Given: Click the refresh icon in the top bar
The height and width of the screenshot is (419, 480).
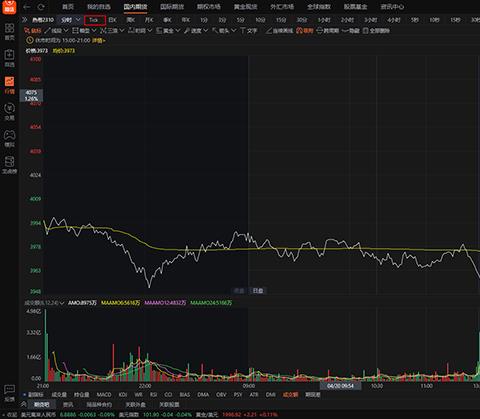Looking at the screenshot, I should coord(41,7).
